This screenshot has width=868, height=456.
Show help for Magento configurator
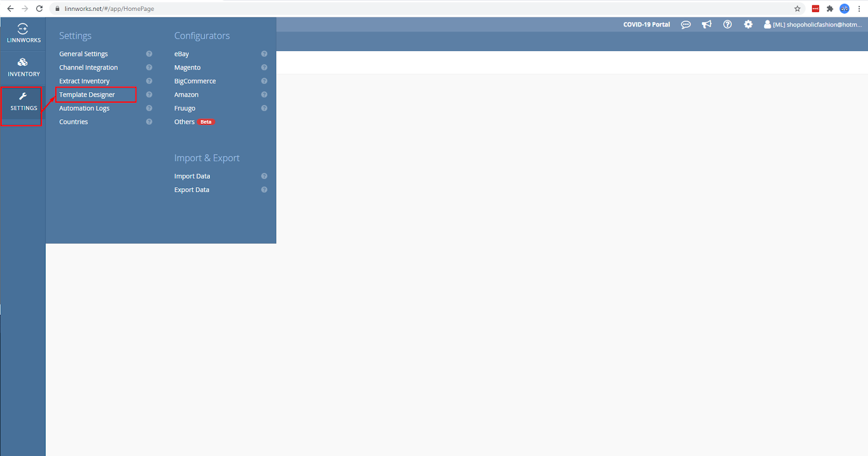click(x=264, y=67)
